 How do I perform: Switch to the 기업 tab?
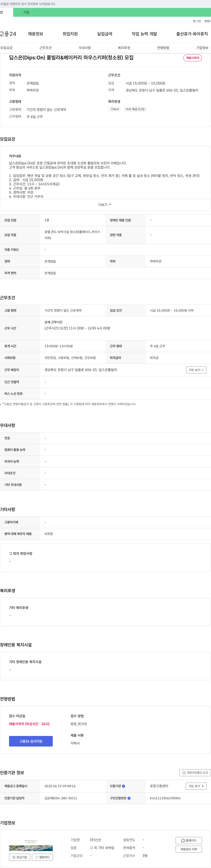pyautogui.click(x=26, y=13)
